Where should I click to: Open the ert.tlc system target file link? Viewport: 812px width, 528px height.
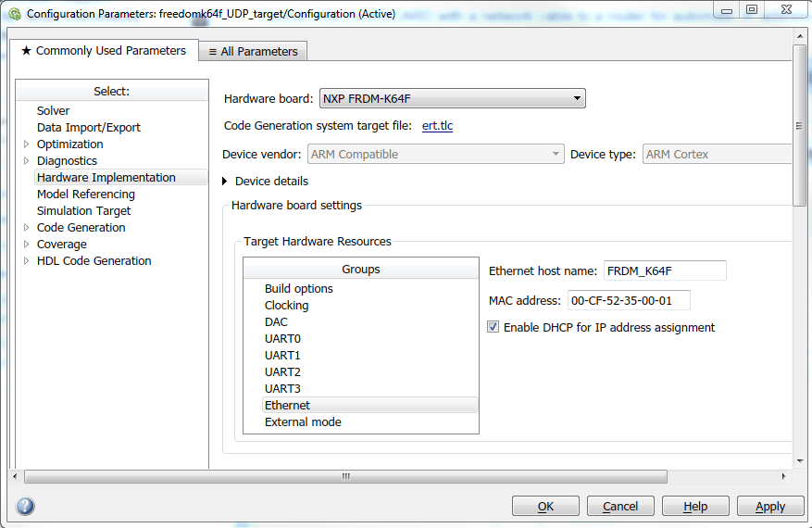pos(437,126)
